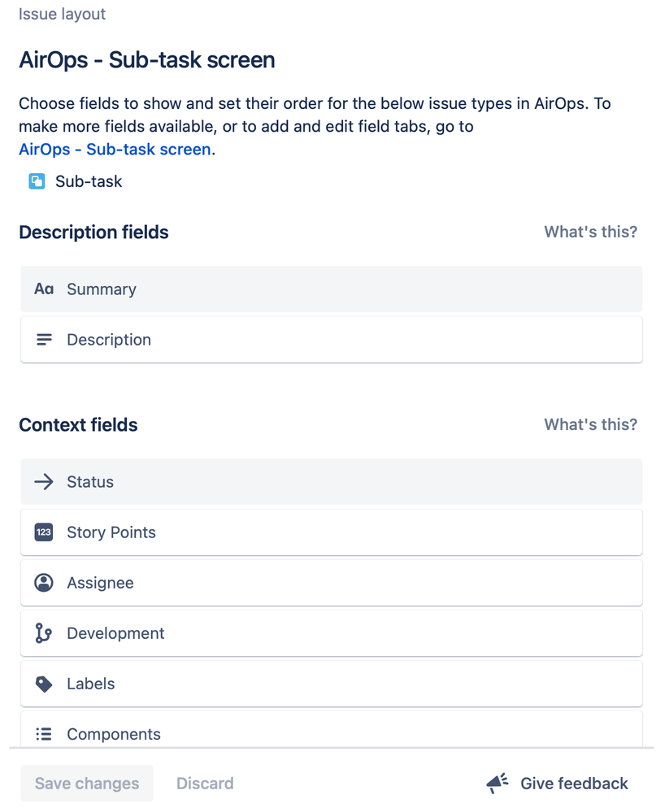The width and height of the screenshot is (669, 812).
Task: Select the Description field row
Action: tap(332, 340)
